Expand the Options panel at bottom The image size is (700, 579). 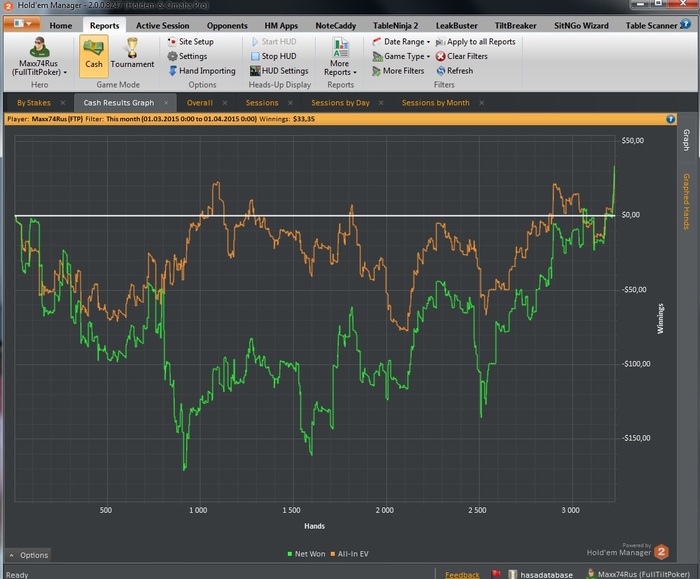[29, 555]
